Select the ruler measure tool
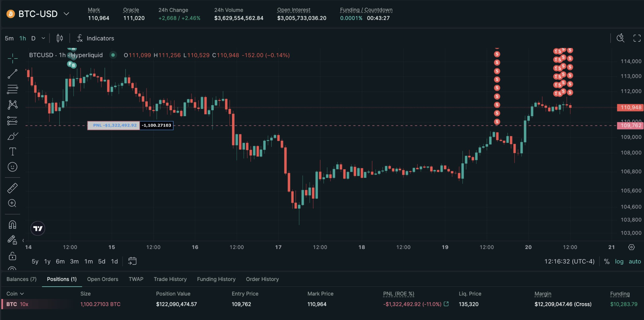 [13, 188]
